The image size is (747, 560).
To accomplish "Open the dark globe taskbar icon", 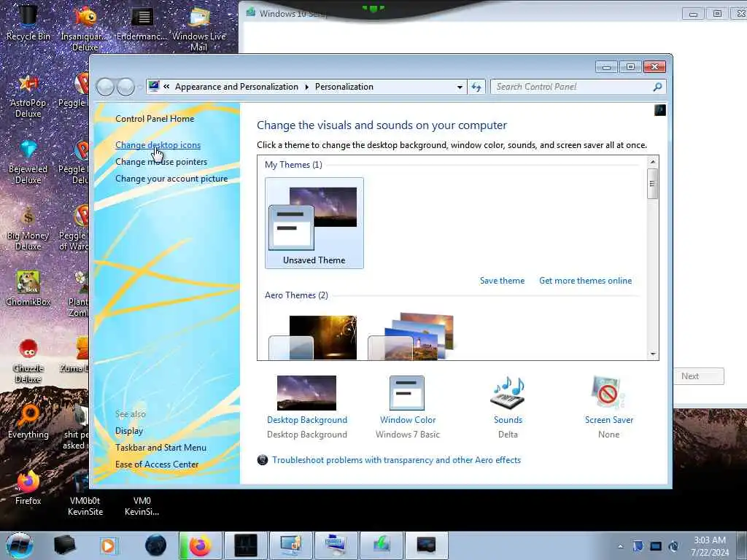I will click(155, 545).
